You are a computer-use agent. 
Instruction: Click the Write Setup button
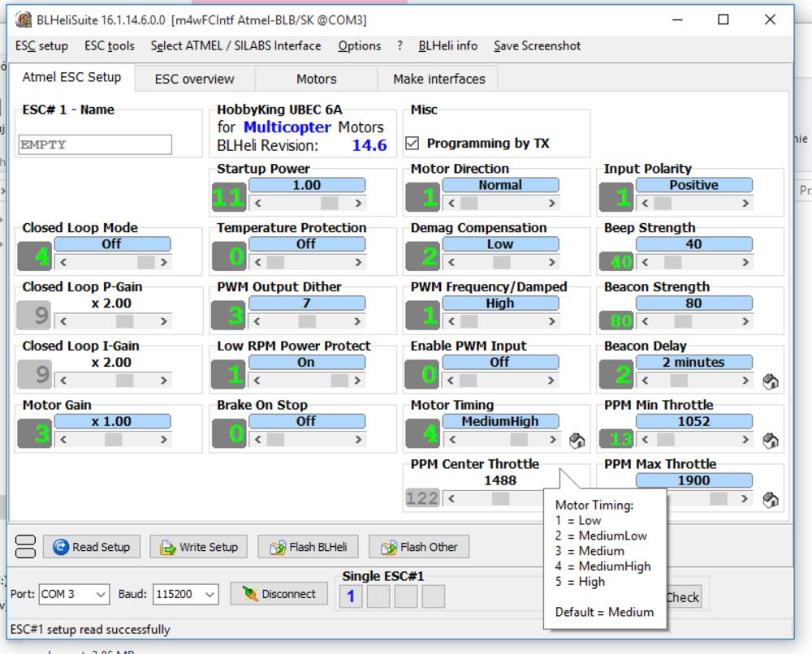click(198, 547)
